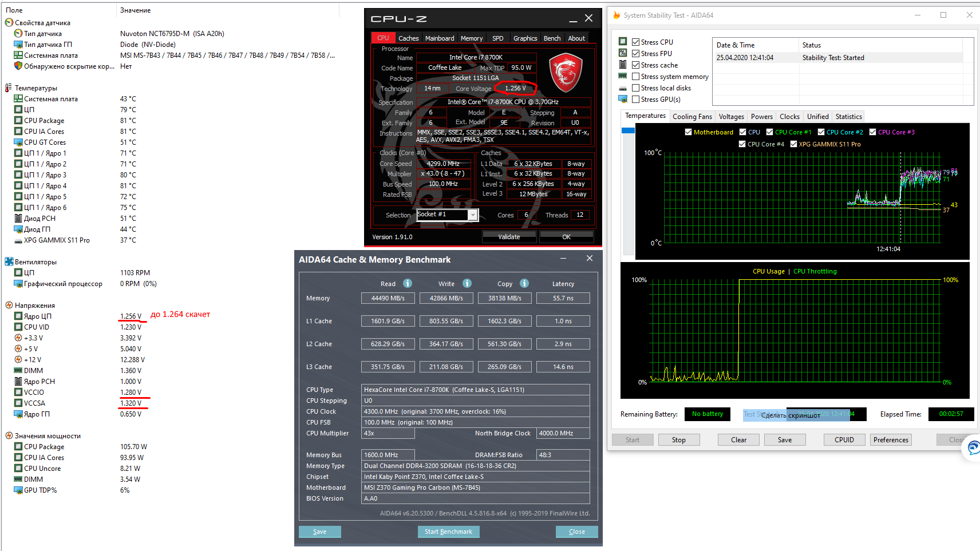Viewport: 980px width, 551px height.
Task: Check the Stress GPU(s) box
Action: pos(635,99)
